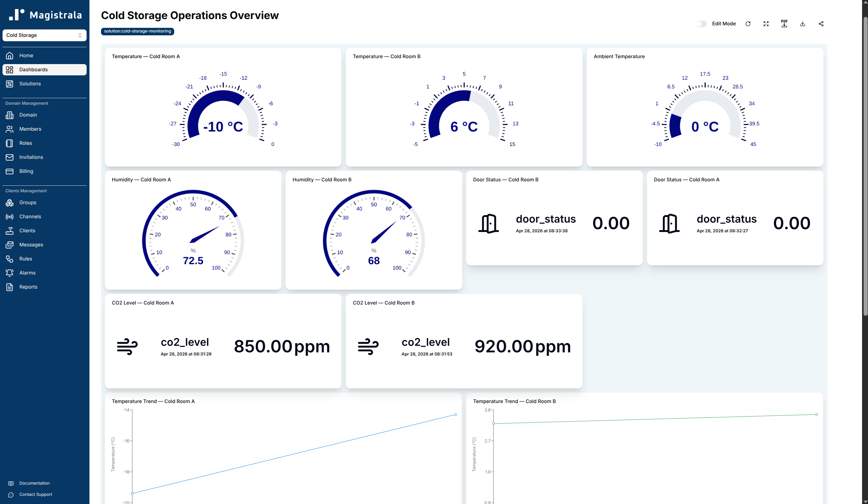
Task: Refresh the dashboard
Action: coord(748,24)
